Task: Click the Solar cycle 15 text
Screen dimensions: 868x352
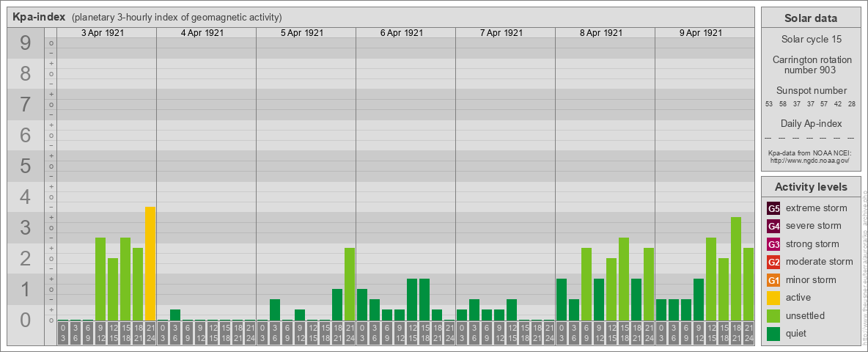Action: tap(812, 40)
